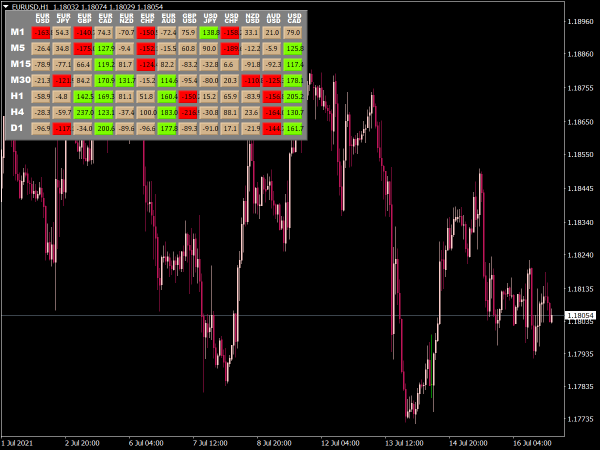Click the GBP USD column header
This screenshot has height=450, width=600.
189,18
